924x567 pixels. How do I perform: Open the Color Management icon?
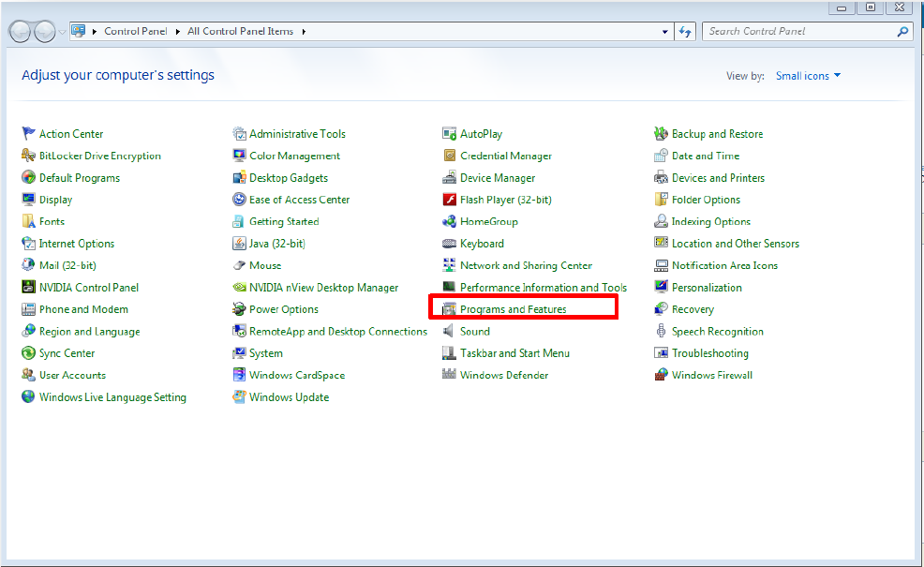239,156
